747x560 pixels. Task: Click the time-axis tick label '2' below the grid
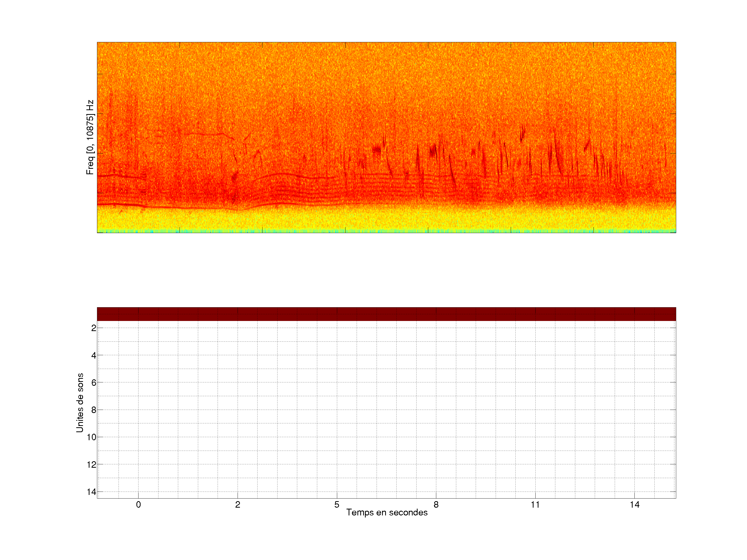point(238,505)
